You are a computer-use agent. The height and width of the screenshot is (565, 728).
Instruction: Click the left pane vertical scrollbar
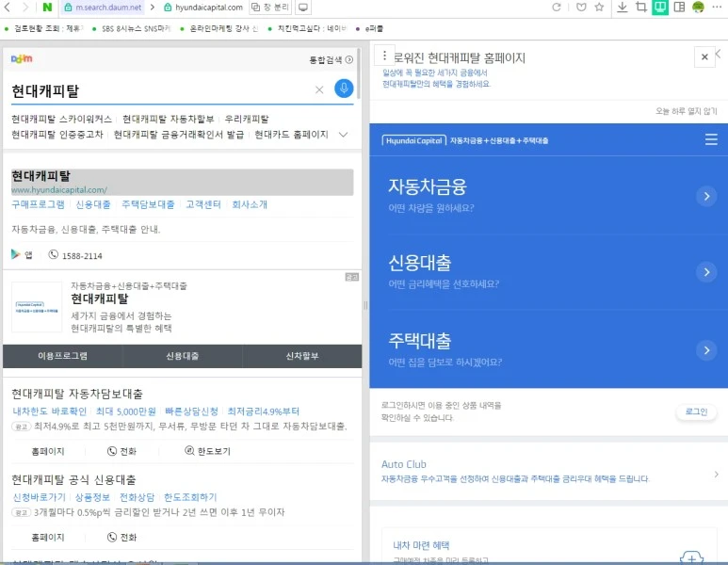(x=358, y=74)
